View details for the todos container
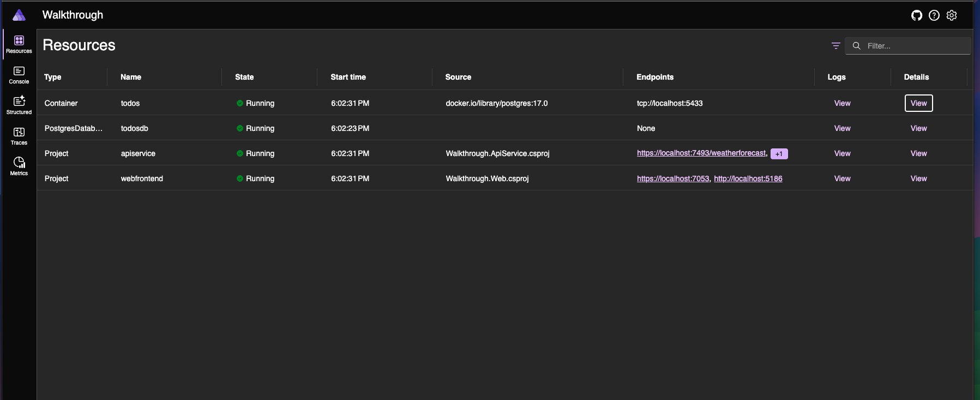Screen dimensions: 980x400 918,103
